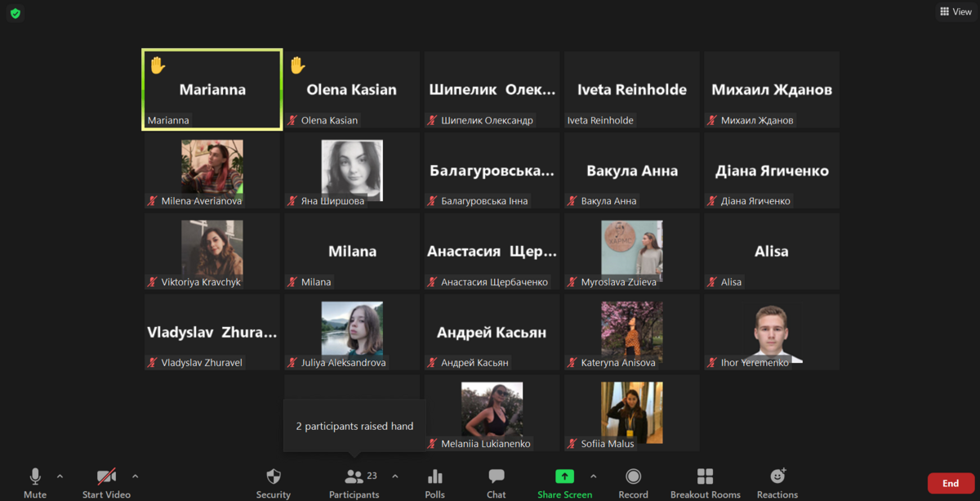The height and width of the screenshot is (501, 980).
Task: Open the View layout options
Action: [x=955, y=11]
